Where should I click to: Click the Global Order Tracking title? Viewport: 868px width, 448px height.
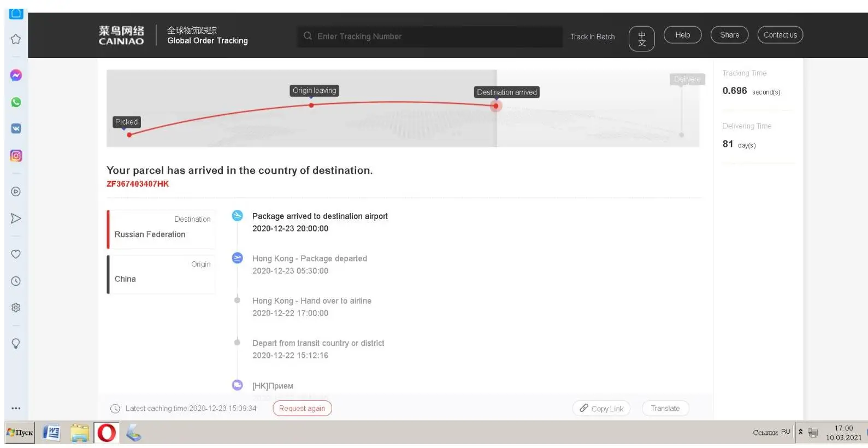click(x=208, y=40)
